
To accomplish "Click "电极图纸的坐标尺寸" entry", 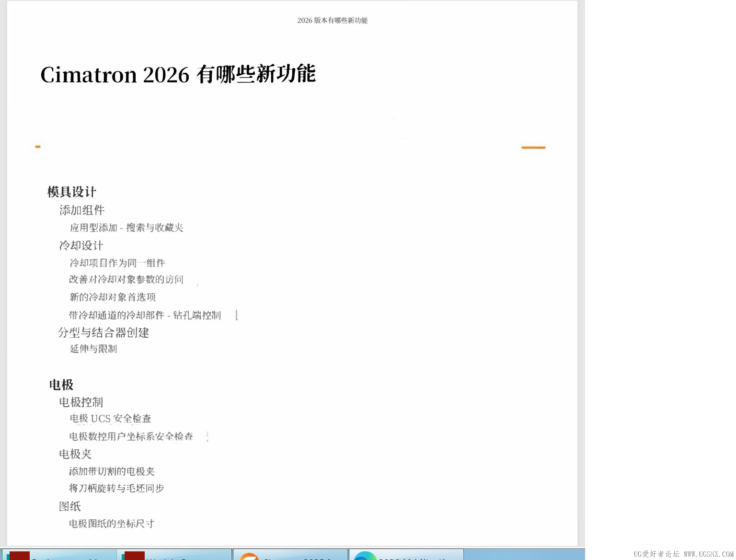I will point(112,524).
